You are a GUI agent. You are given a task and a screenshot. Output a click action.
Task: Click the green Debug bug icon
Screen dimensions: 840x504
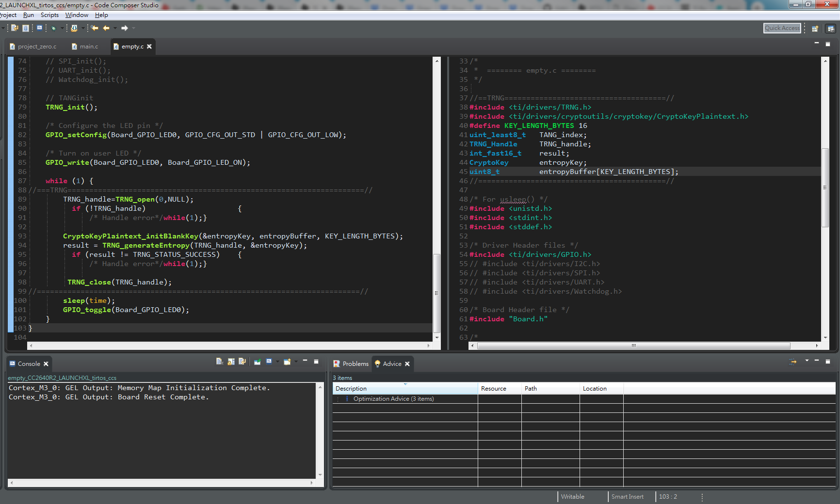53,28
